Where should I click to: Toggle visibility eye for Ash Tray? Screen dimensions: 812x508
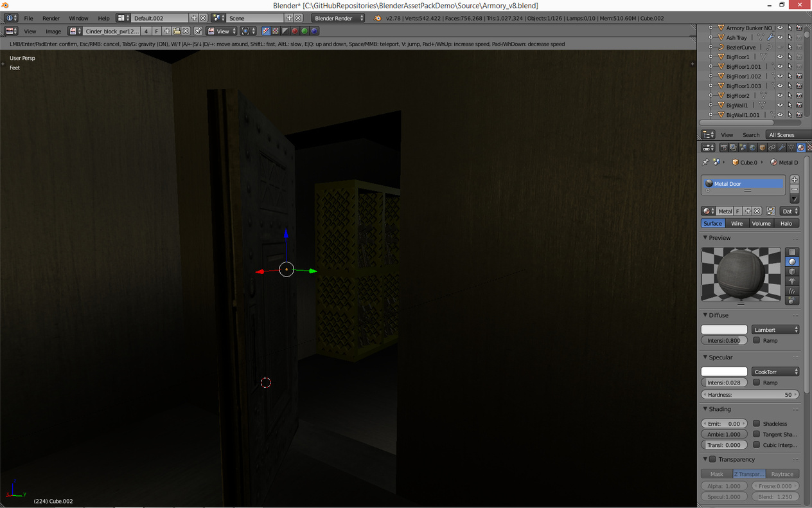click(780, 37)
